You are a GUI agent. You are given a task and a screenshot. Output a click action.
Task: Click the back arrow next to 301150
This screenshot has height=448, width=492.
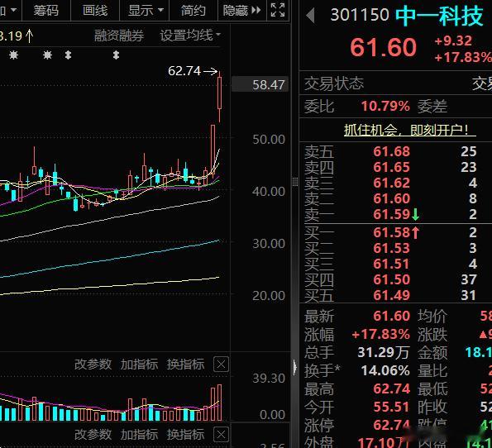click(310, 15)
